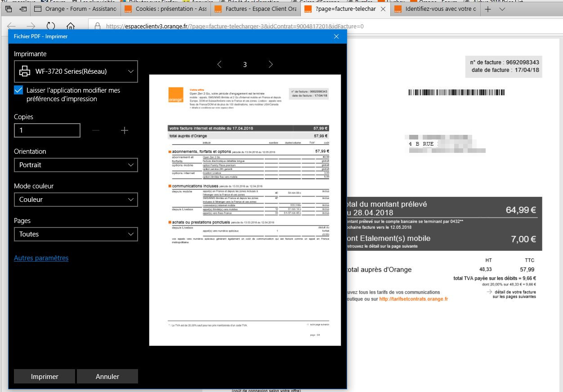The height and width of the screenshot is (392, 563).
Task: Click the Annuler button
Action: click(107, 377)
